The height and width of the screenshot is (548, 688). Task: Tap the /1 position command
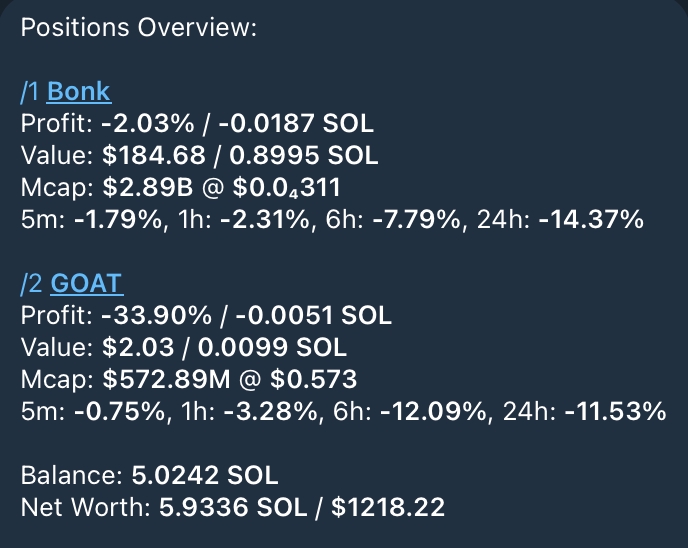[x=31, y=92]
